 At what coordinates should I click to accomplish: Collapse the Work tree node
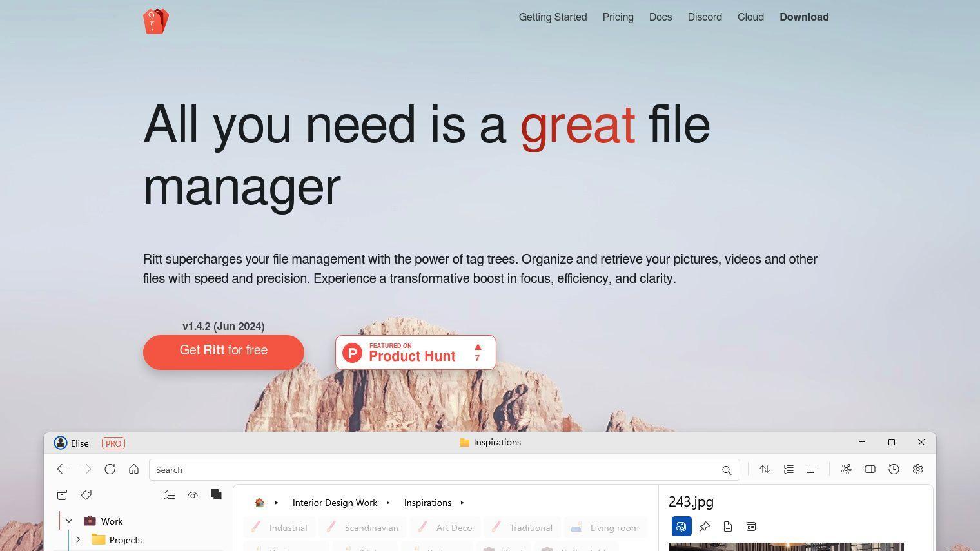tap(69, 521)
